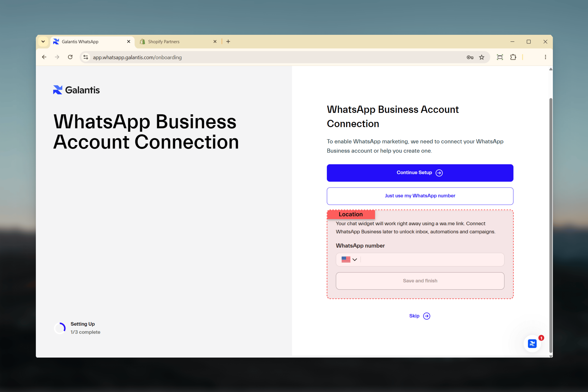The width and height of the screenshot is (588, 392).
Task: Close the Galantis WhatsApp tab
Action: click(129, 41)
